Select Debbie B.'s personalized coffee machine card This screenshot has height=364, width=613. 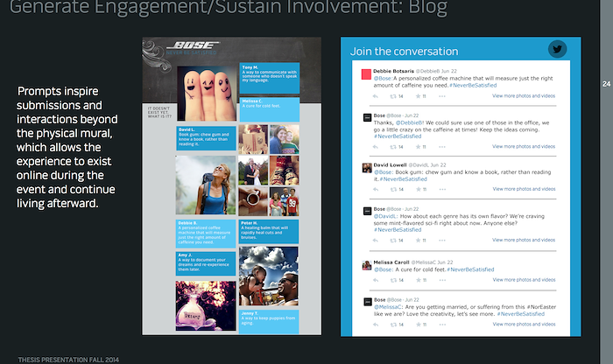tap(206, 234)
